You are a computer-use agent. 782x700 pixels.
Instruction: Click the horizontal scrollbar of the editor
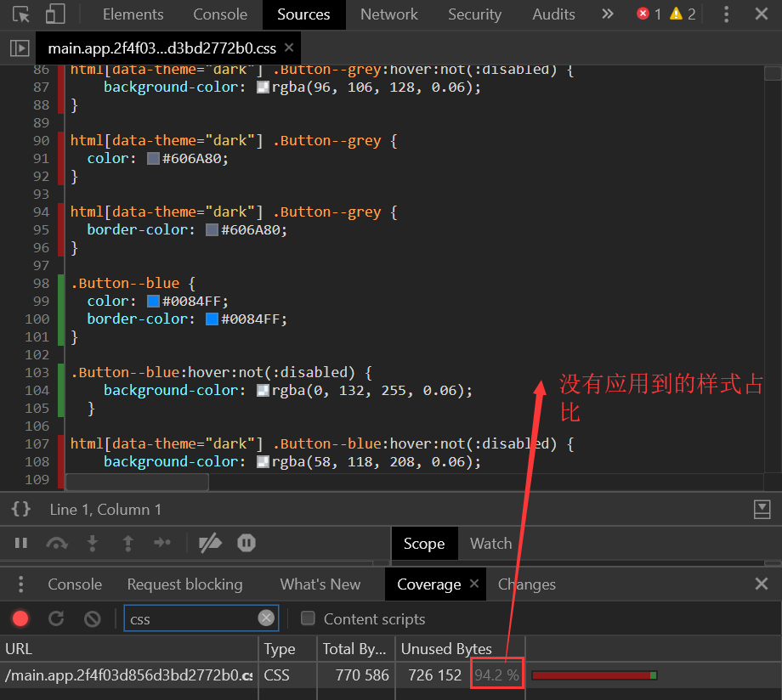pos(137,482)
